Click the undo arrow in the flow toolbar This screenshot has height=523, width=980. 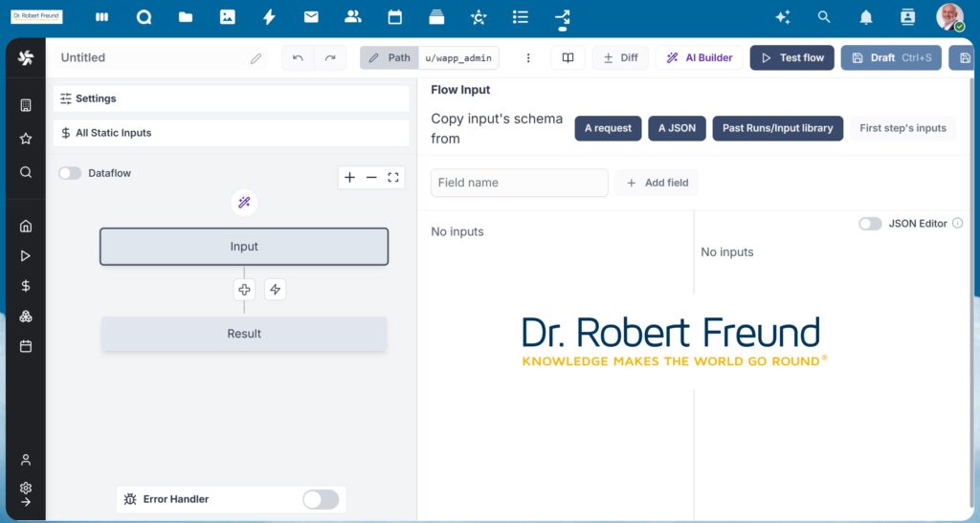tap(298, 57)
